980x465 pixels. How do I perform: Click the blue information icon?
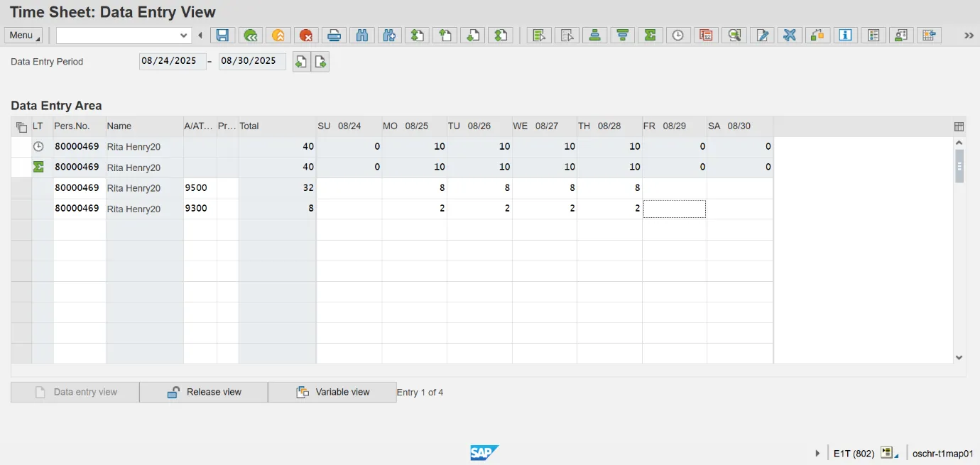click(x=845, y=35)
